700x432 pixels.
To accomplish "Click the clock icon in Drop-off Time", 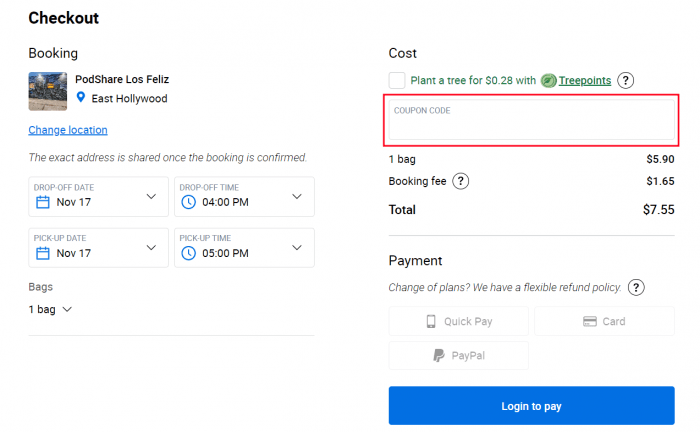I will pyautogui.click(x=188, y=202).
